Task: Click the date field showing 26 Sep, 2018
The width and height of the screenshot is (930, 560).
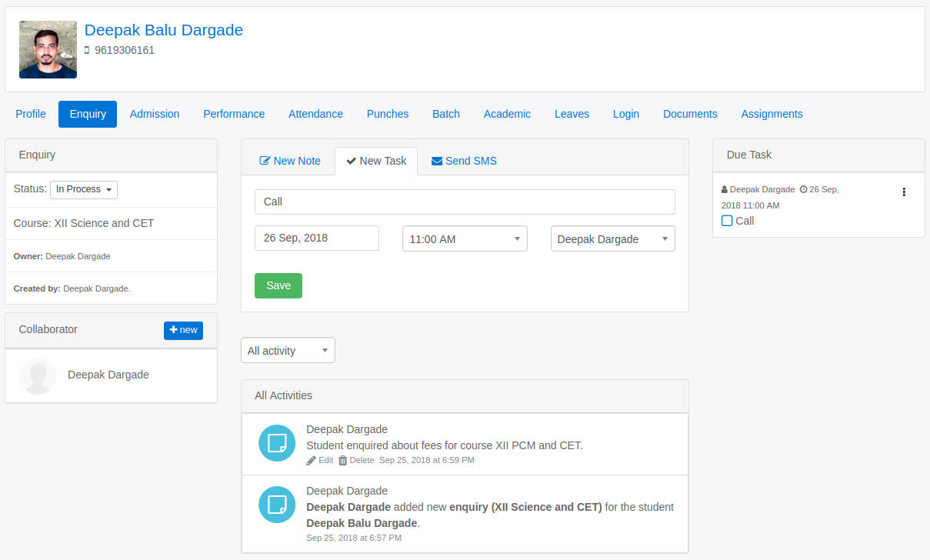Action: click(315, 238)
